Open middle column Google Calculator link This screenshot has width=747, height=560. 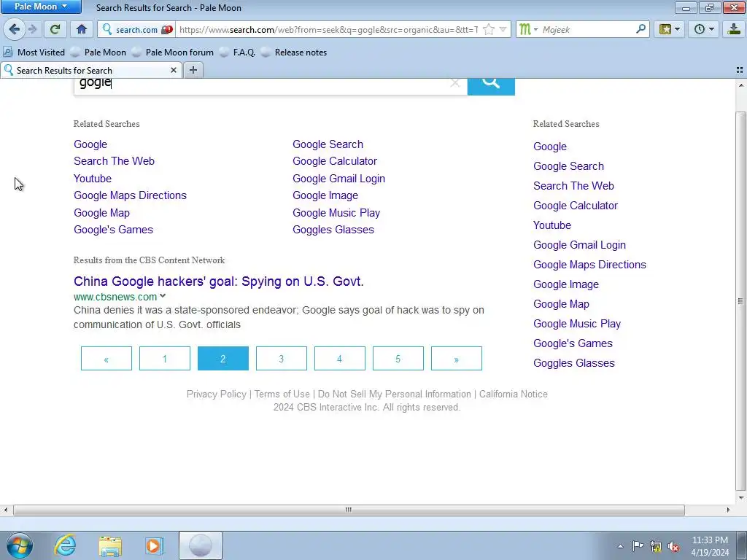[x=334, y=161]
